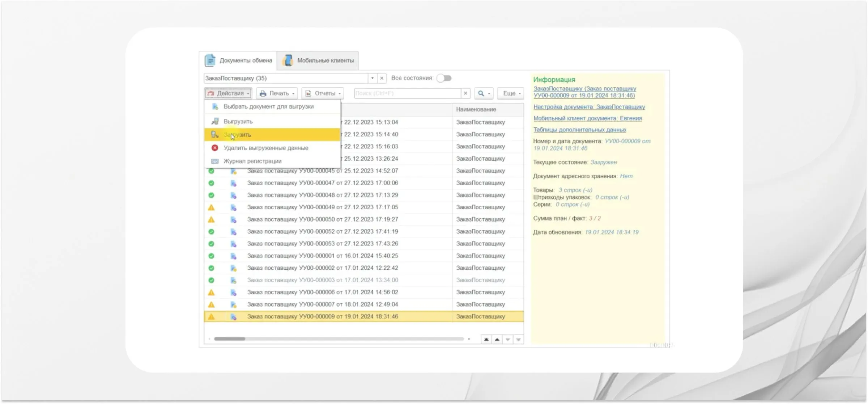Open the Действия dropdown button

(228, 93)
